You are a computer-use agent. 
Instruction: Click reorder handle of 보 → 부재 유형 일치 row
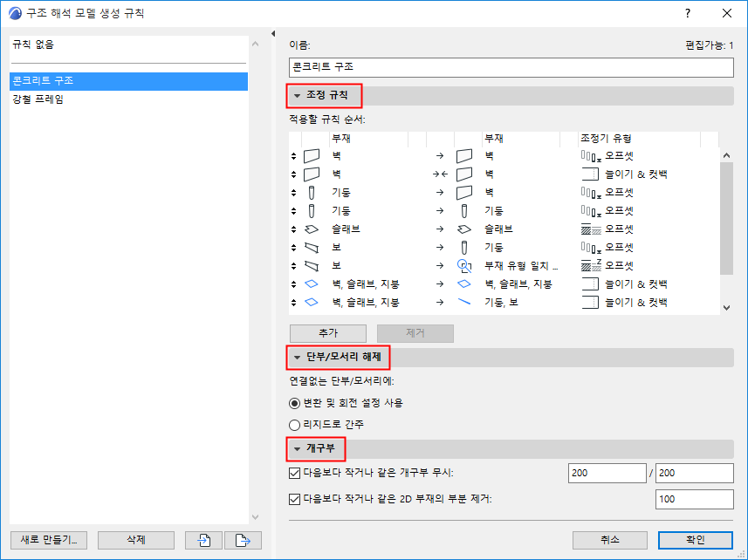pos(293,266)
